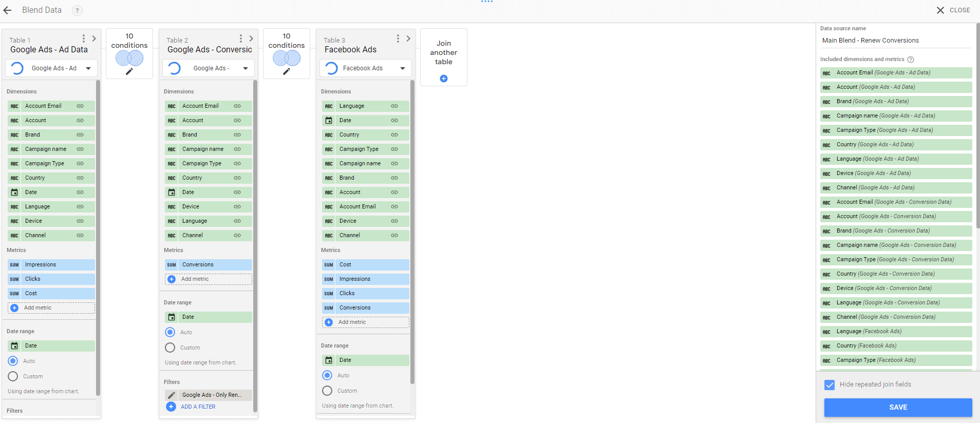Open help for Included dimensions and metrics

click(x=911, y=60)
